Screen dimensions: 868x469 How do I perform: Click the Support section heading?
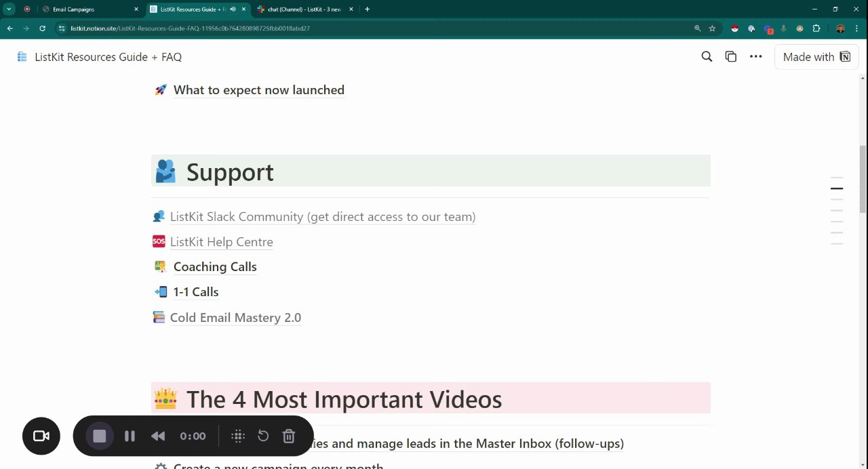(230, 172)
